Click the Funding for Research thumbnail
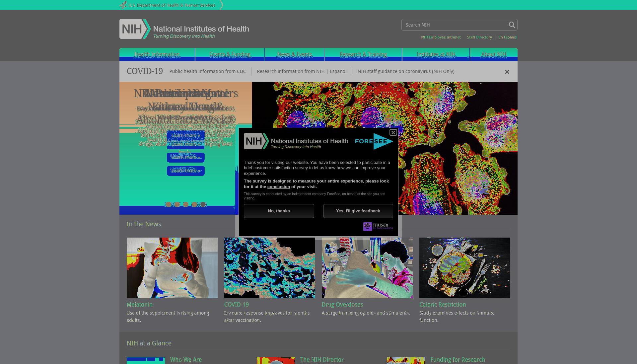The width and height of the screenshot is (637, 364). [x=406, y=361]
